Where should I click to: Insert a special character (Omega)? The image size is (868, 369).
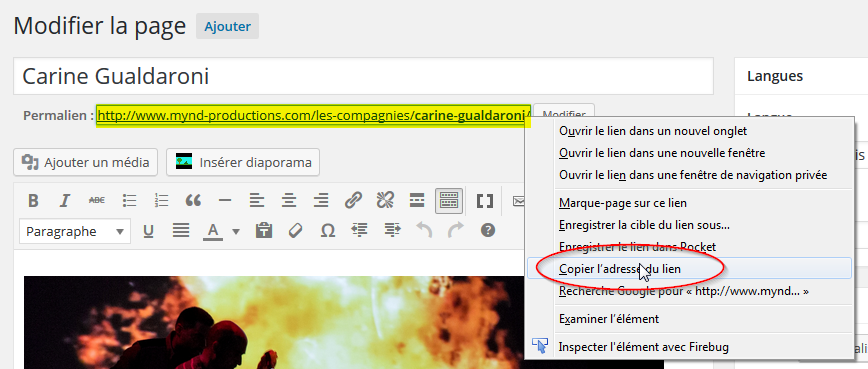pyautogui.click(x=328, y=231)
